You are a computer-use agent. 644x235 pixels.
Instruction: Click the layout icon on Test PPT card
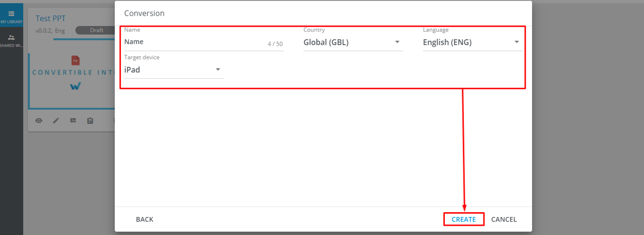(x=73, y=120)
